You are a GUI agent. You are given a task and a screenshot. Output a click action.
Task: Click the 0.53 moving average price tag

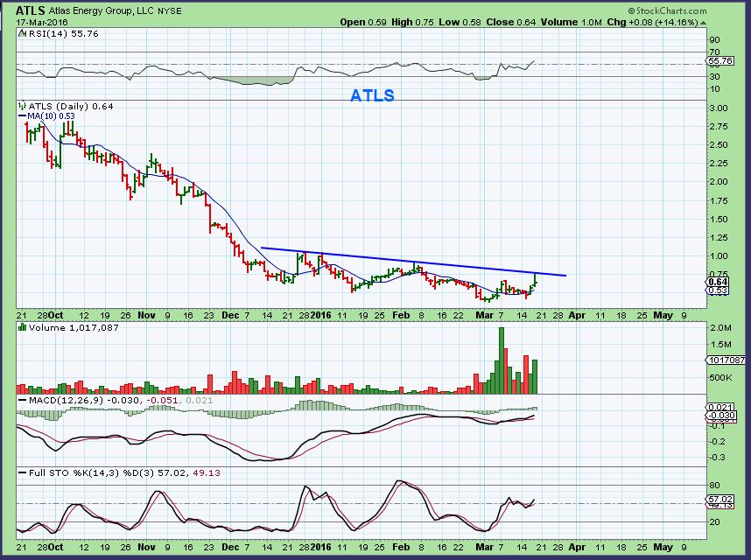click(x=718, y=290)
